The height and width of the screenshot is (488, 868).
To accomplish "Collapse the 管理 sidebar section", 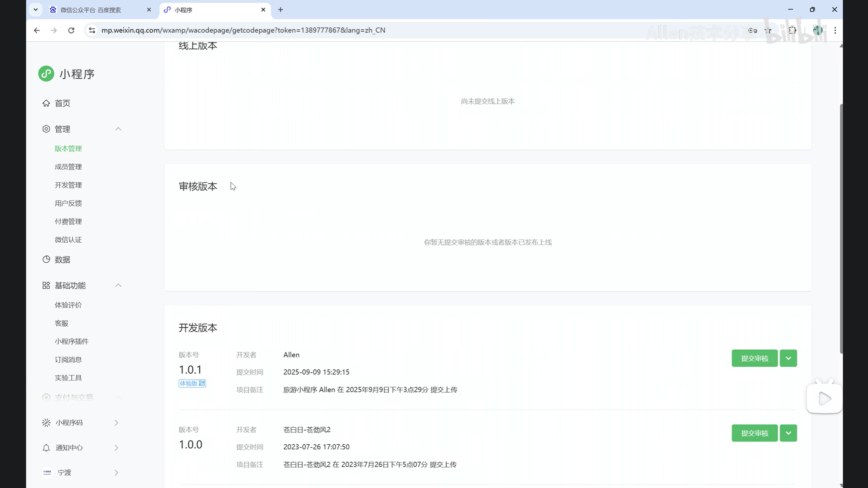I will pos(118,129).
